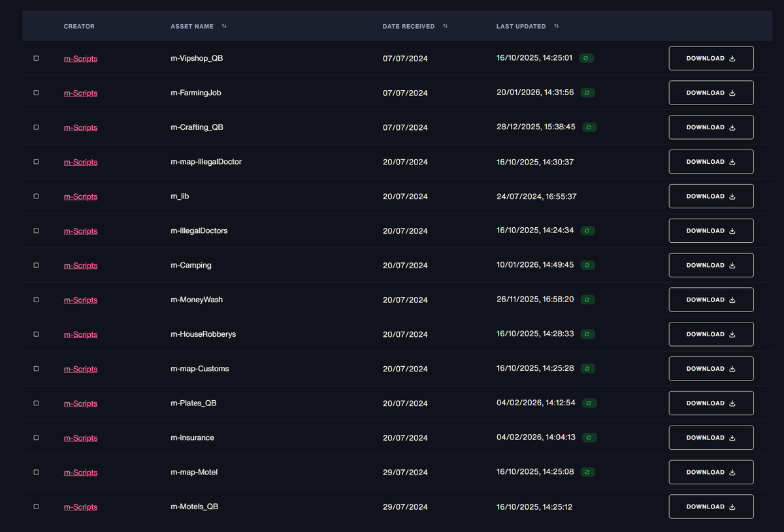
Task: Check the m-MoneyWash row checkbox
Action: [36, 300]
